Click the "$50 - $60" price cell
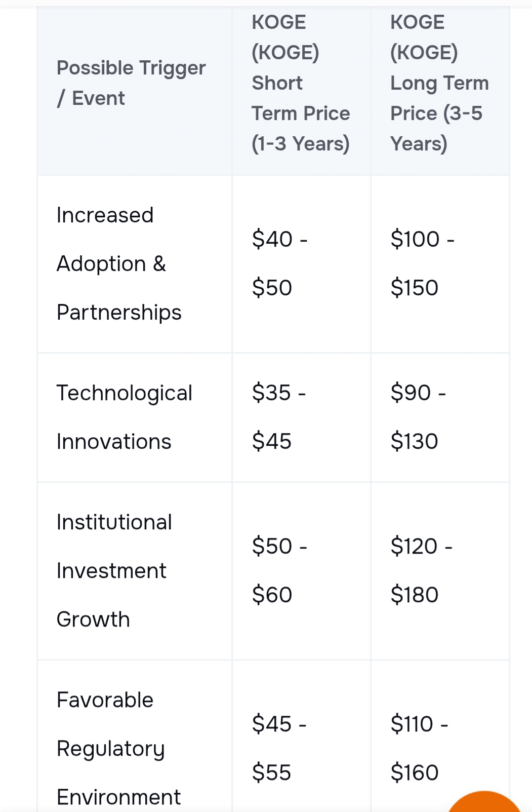This screenshot has height=812, width=532. (x=280, y=570)
